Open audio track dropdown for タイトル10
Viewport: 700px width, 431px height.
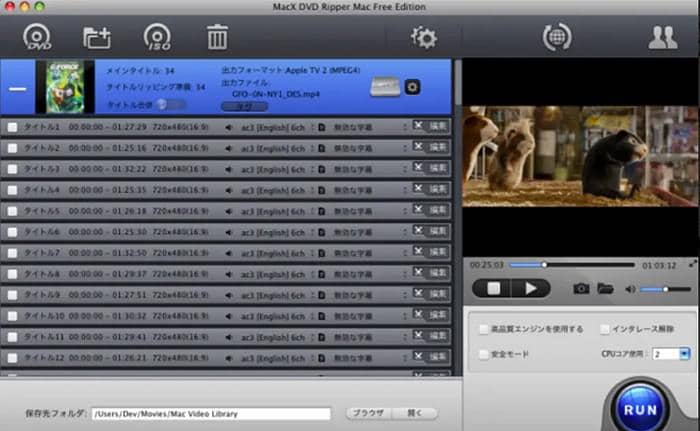pos(312,317)
